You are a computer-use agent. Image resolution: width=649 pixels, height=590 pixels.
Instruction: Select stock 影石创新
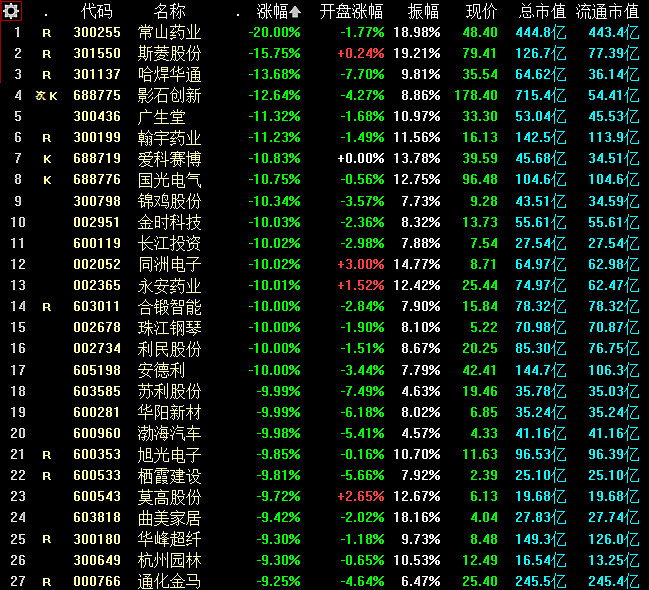point(169,96)
